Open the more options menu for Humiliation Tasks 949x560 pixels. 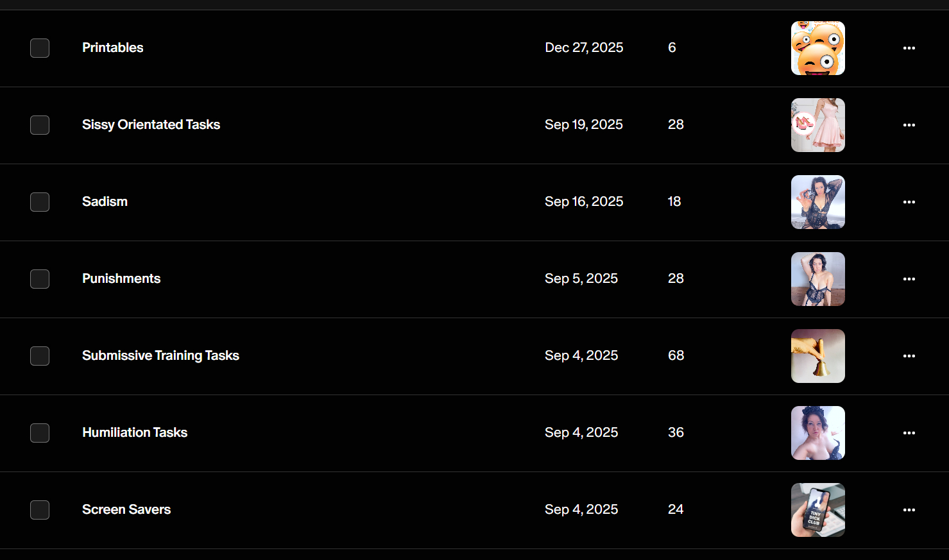pyautogui.click(x=909, y=433)
